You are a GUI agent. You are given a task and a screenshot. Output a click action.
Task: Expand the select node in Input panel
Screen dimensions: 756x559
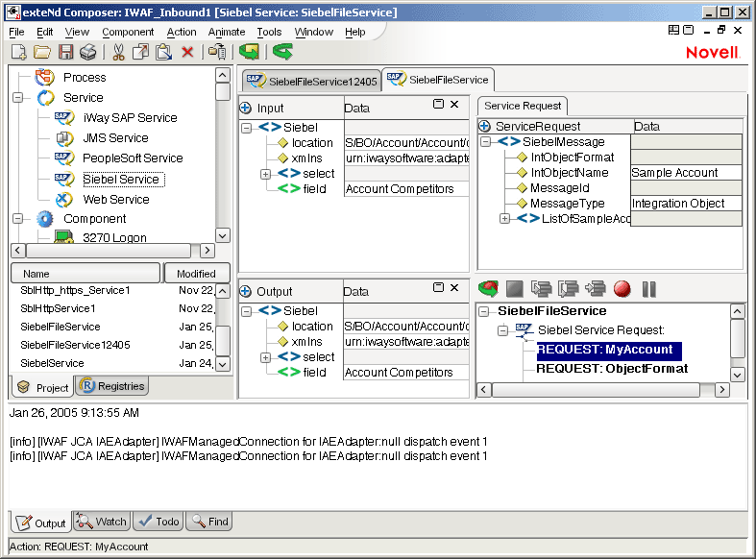click(x=265, y=174)
